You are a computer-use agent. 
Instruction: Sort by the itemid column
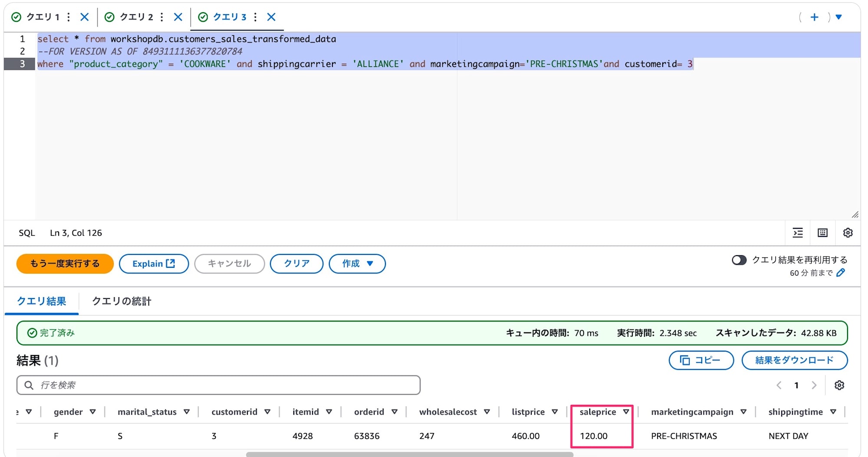coord(329,412)
